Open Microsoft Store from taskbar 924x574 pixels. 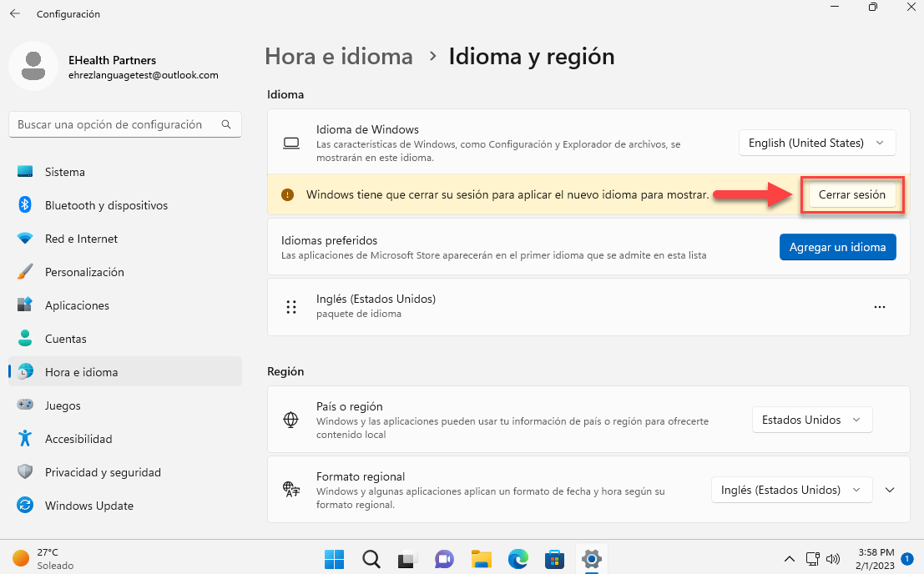(x=554, y=559)
